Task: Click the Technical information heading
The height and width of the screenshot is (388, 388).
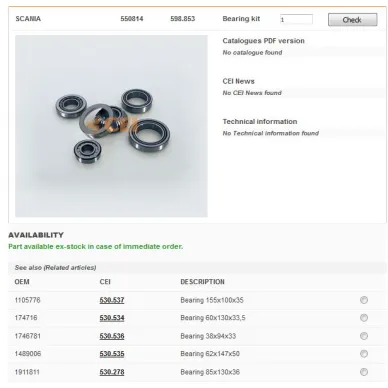Action: (x=260, y=122)
